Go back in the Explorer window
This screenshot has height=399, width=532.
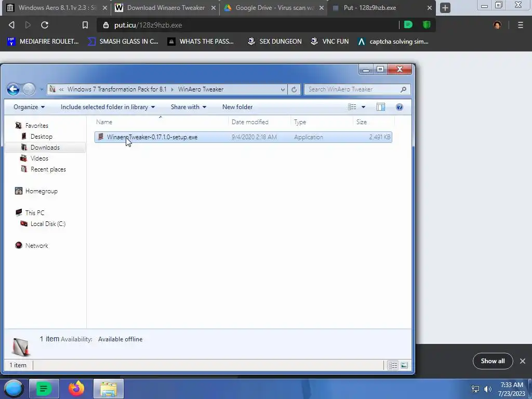[13, 89]
